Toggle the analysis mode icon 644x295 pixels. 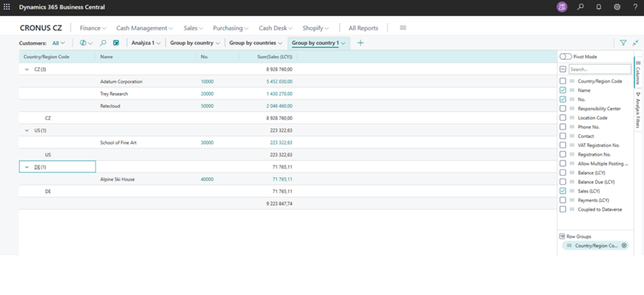(x=116, y=43)
